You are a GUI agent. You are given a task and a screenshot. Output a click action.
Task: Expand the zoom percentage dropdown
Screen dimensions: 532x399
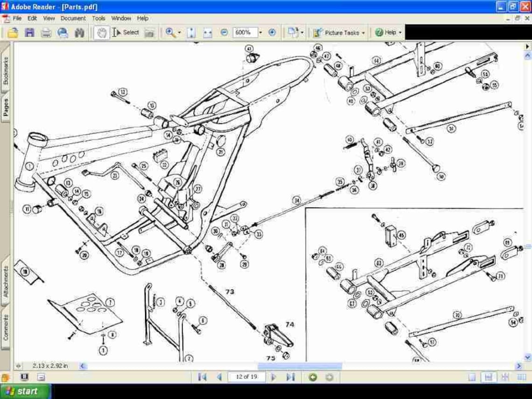tap(260, 33)
